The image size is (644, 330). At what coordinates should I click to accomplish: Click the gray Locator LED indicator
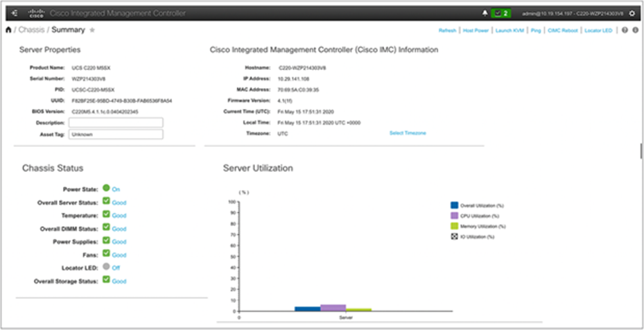(x=106, y=266)
